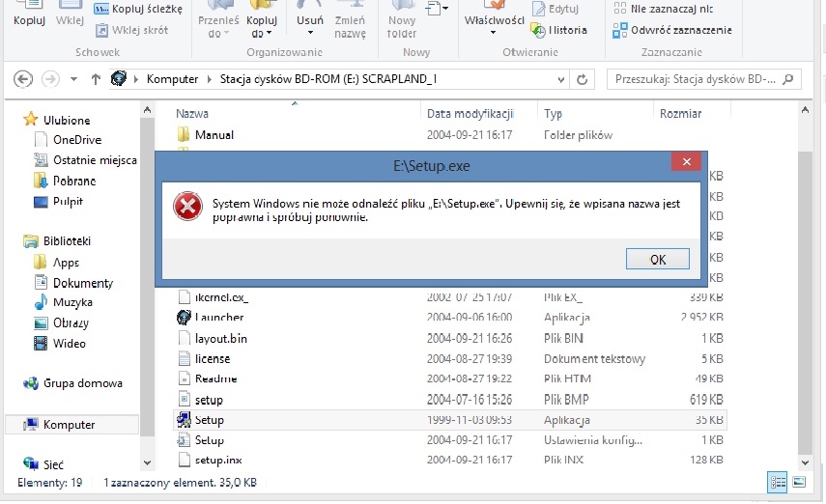Viewport: 826px width, 504px height.
Task: Select the Manual folder
Action: [214, 135]
